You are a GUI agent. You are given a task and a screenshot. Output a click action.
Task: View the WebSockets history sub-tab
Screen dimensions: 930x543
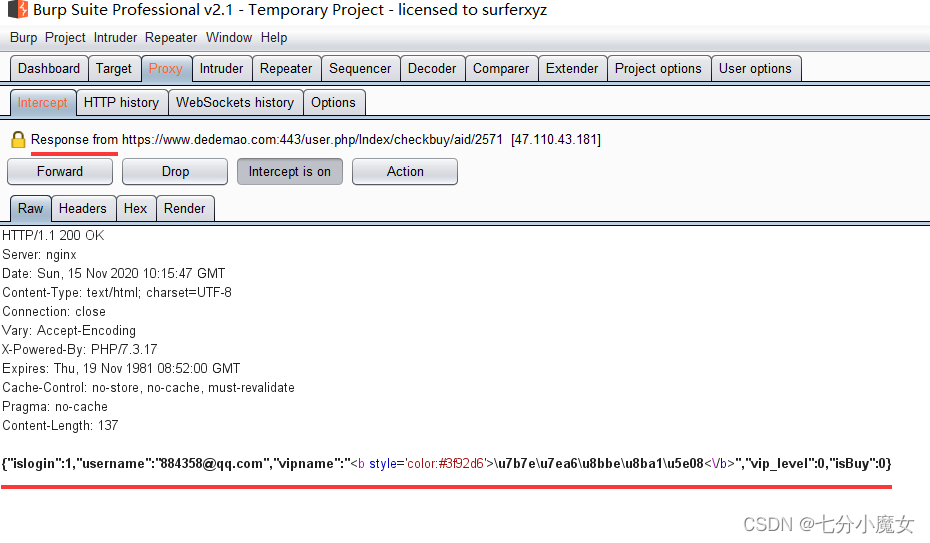click(x=235, y=103)
